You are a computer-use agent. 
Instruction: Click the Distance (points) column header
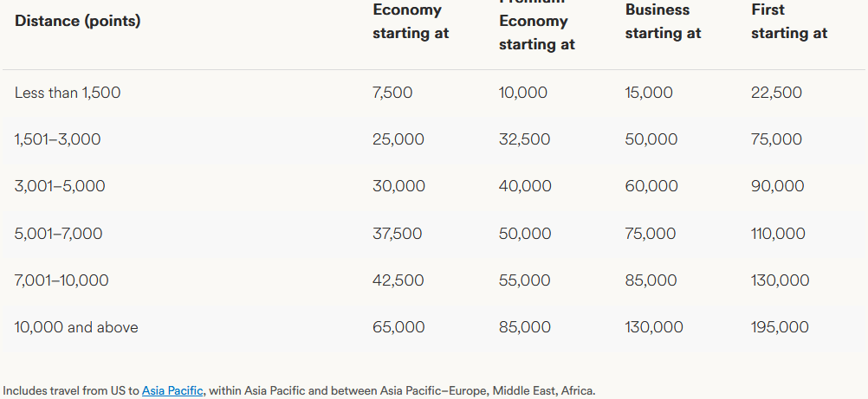[77, 21]
